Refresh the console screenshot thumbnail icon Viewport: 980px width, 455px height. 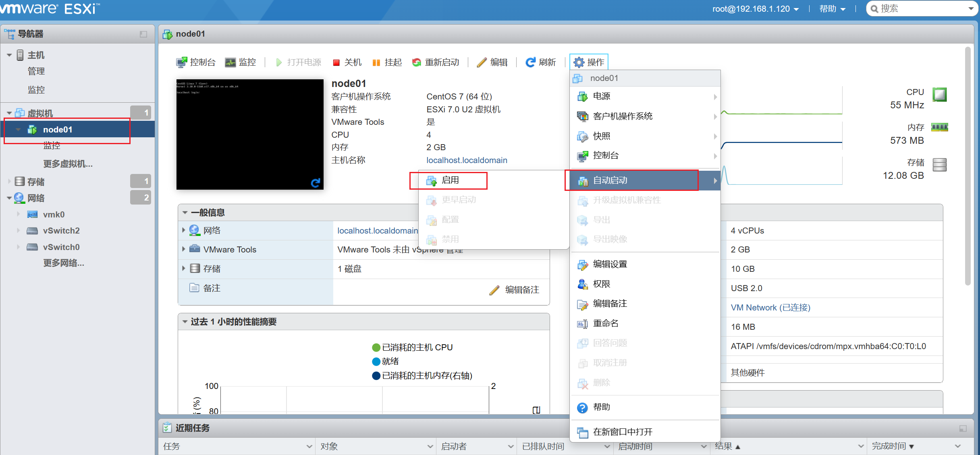[x=316, y=183]
